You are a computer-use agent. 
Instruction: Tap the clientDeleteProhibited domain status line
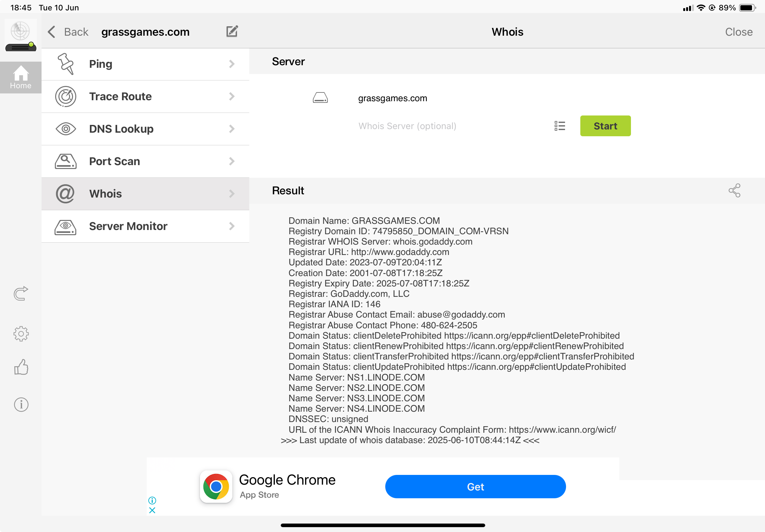(x=454, y=335)
